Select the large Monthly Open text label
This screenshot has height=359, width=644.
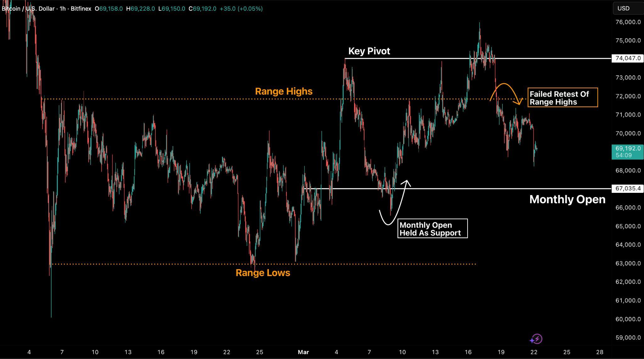click(567, 199)
